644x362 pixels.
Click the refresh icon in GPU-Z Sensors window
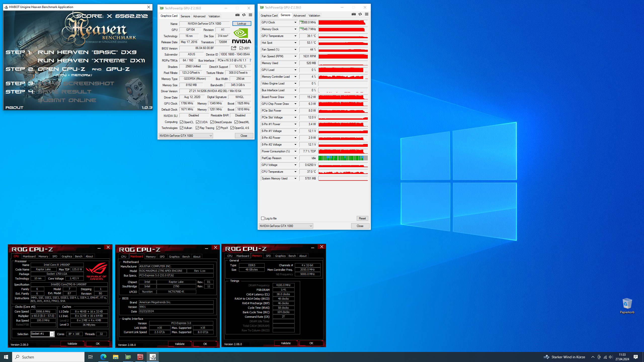360,14
